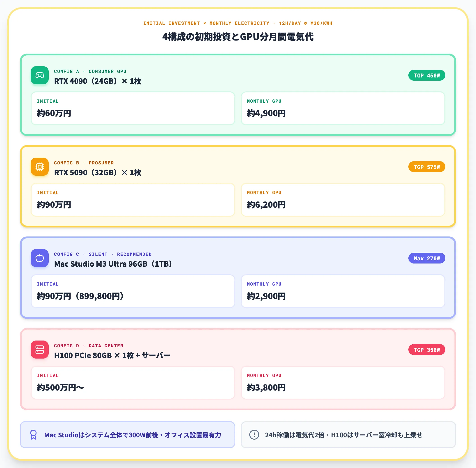
Task: Click the INITIAL label in the Mac Studio card
Action: [x=48, y=284]
